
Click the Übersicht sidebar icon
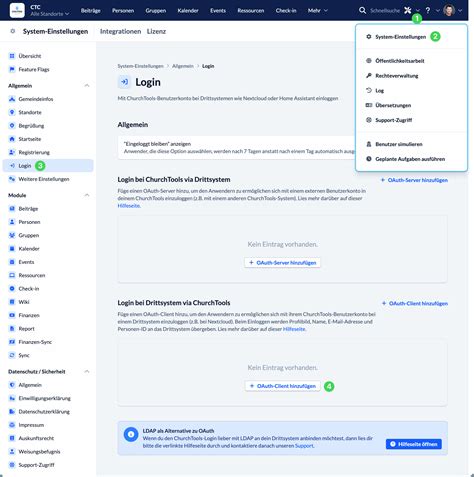[x=12, y=56]
